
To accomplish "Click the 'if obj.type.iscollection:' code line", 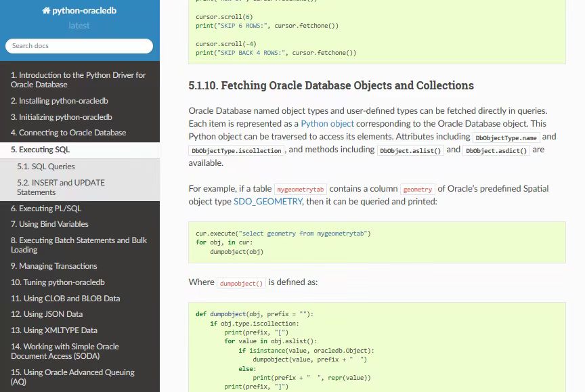I will [255, 324].
